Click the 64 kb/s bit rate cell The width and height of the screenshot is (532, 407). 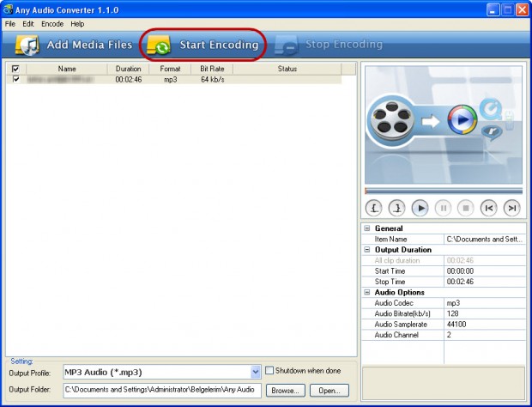coord(213,80)
